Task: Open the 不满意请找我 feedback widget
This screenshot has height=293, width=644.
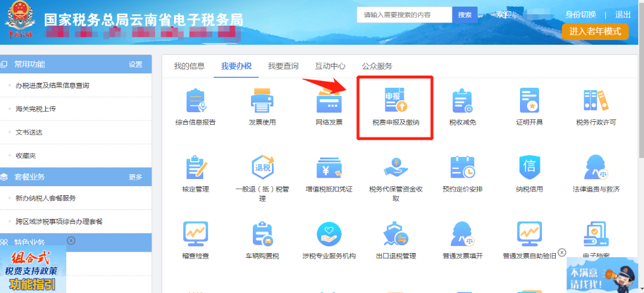Action: 602,275
